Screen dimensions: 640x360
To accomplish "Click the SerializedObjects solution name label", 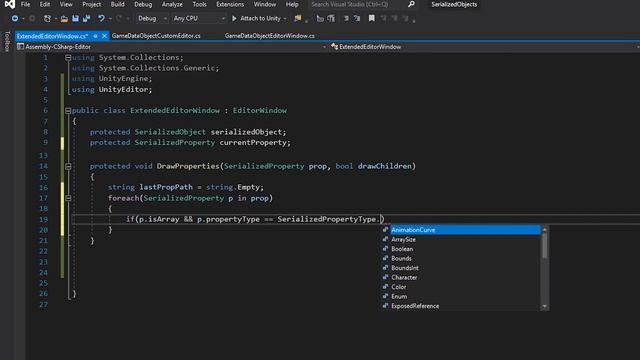I will click(x=454, y=4).
